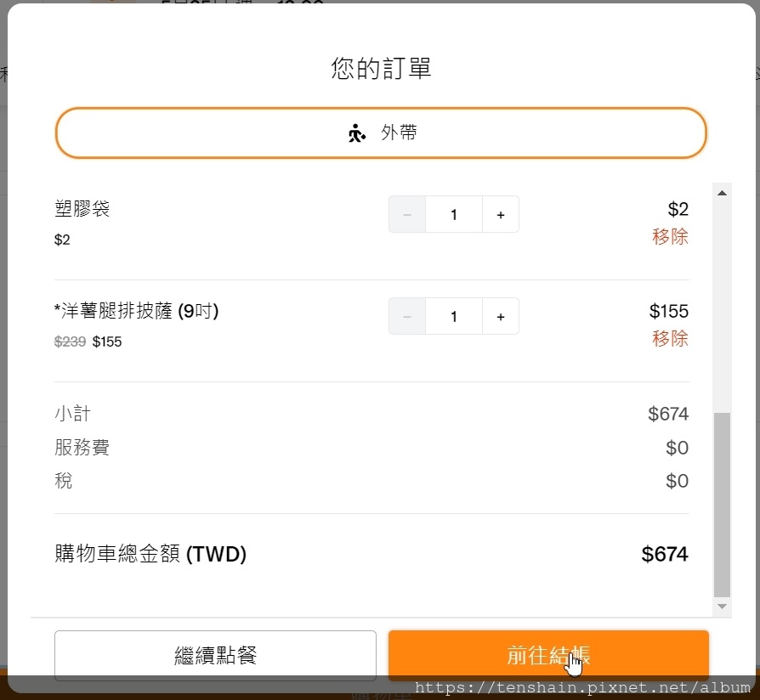Remove 洋薯腿排披薩 (9吋) from the order
Image resolution: width=760 pixels, height=700 pixels.
(x=670, y=339)
